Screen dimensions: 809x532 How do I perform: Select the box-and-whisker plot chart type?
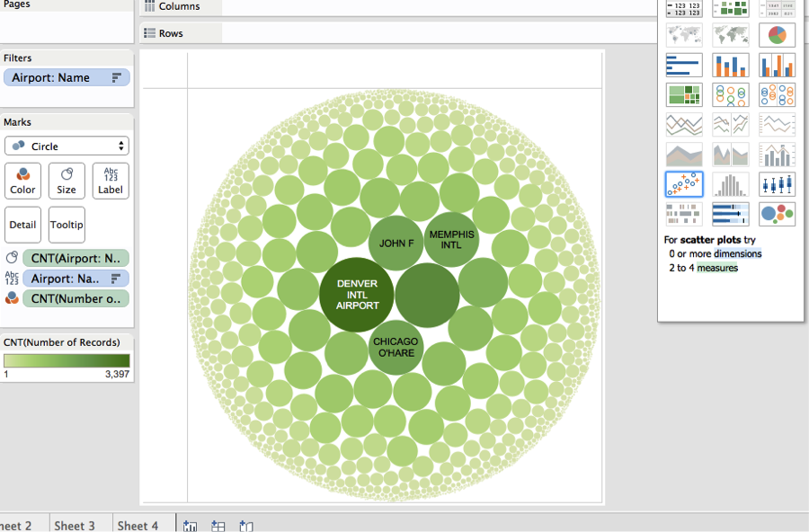click(777, 184)
